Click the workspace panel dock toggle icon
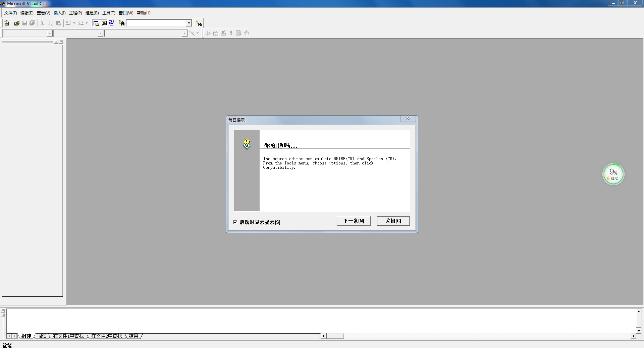The height and width of the screenshot is (348, 644). [56, 42]
